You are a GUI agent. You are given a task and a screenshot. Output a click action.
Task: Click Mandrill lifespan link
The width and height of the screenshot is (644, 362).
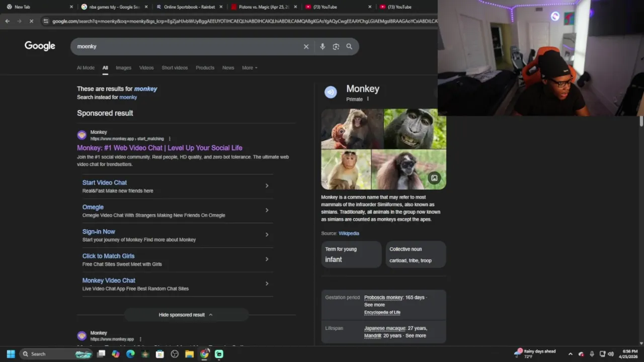click(373, 336)
